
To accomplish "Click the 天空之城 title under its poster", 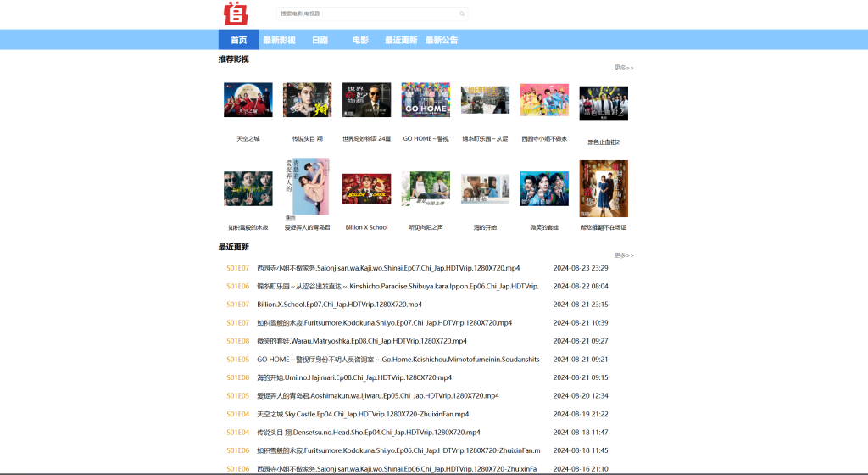I will click(x=248, y=139).
